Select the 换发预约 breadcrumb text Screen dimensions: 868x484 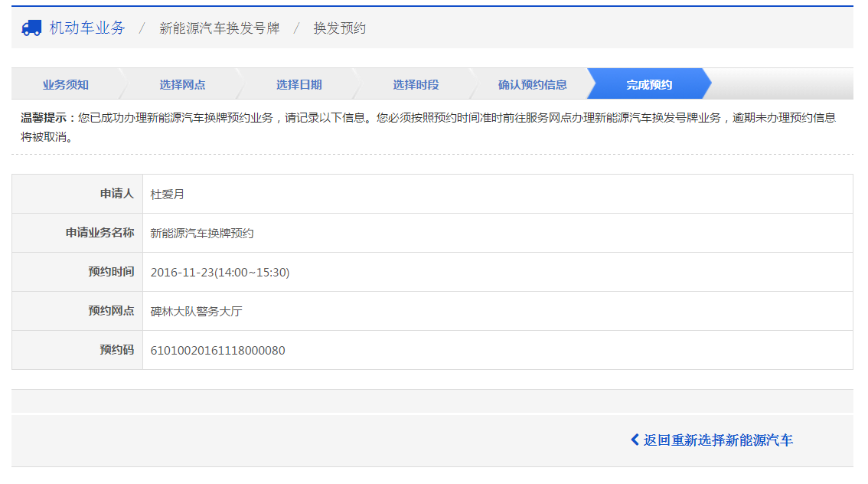tap(340, 28)
